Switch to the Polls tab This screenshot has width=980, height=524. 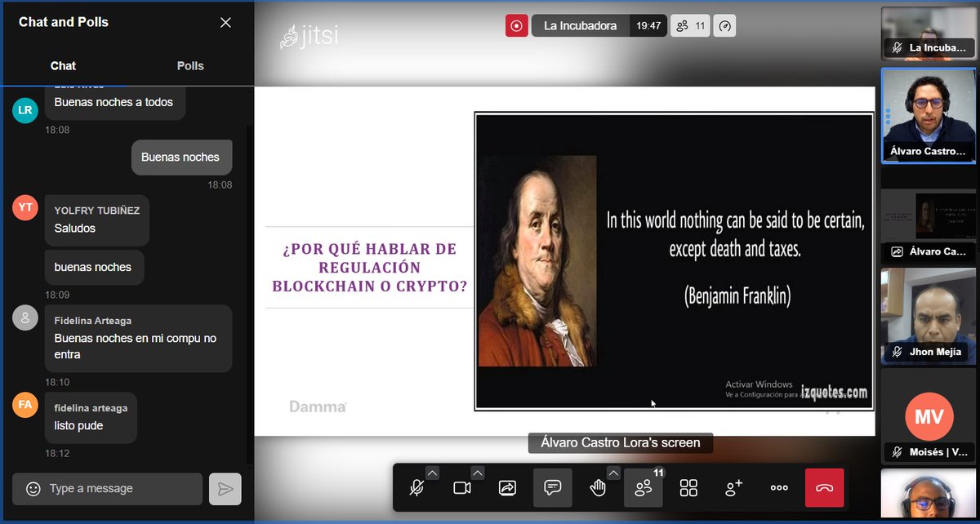pyautogui.click(x=190, y=66)
